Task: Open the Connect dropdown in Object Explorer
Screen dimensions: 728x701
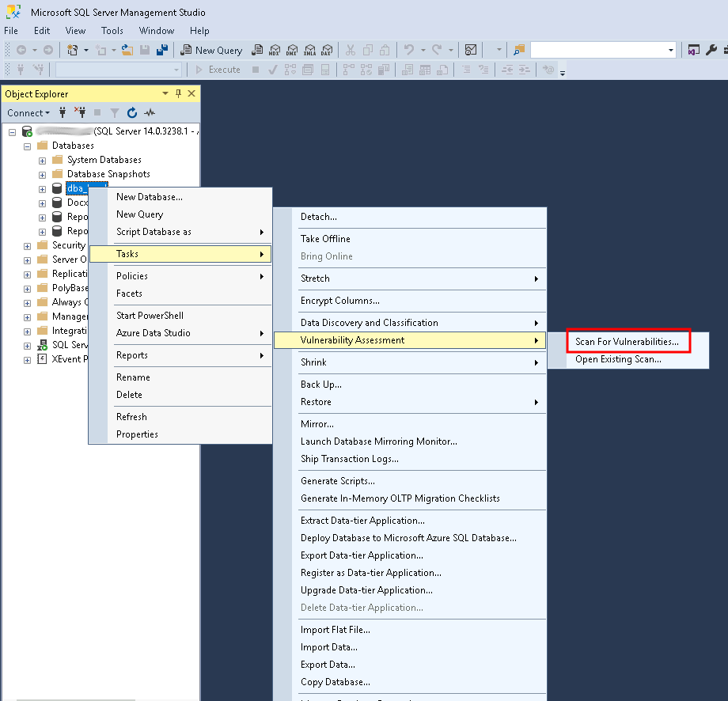Action: (x=28, y=113)
